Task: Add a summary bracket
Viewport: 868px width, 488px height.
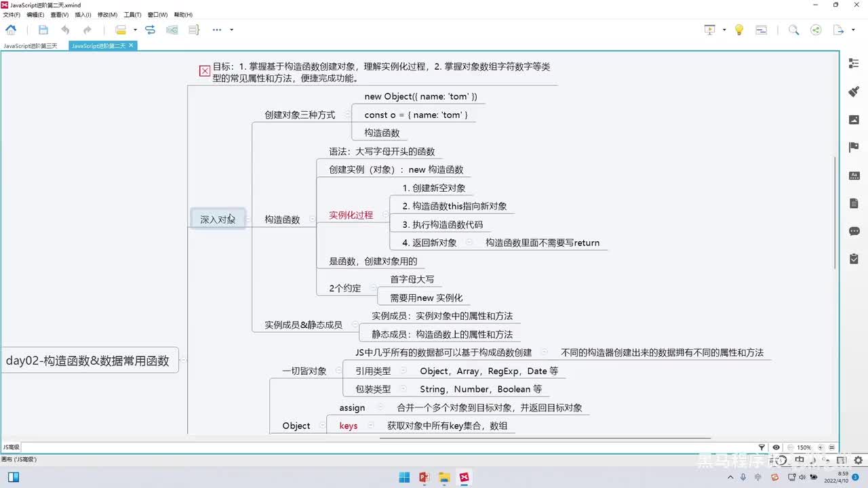Action: 194,30
